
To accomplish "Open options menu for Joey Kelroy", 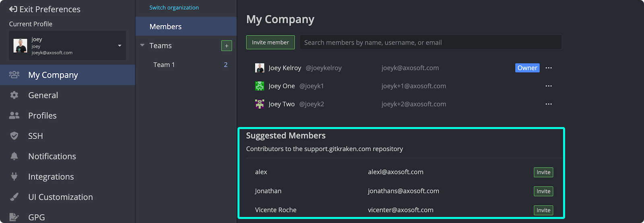I will click(x=548, y=68).
